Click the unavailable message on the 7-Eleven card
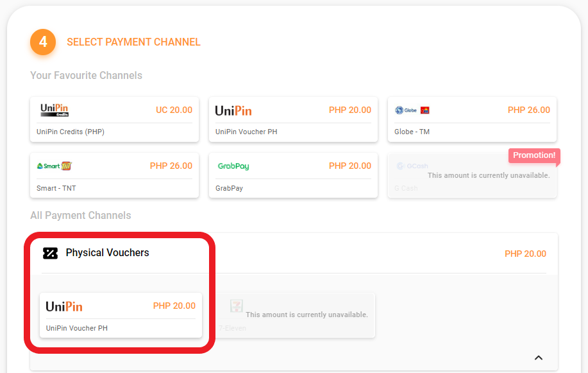Viewport: 588px width, 373px height. coord(307,315)
